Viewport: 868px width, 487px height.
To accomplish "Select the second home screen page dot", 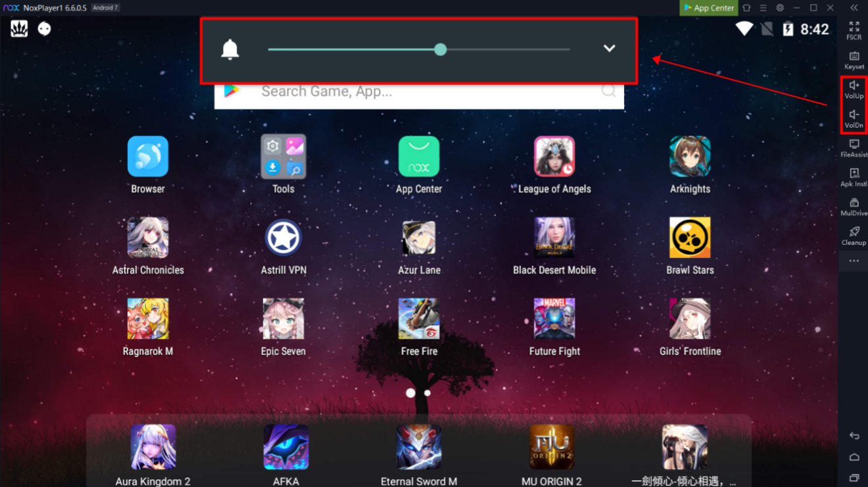I will click(426, 393).
